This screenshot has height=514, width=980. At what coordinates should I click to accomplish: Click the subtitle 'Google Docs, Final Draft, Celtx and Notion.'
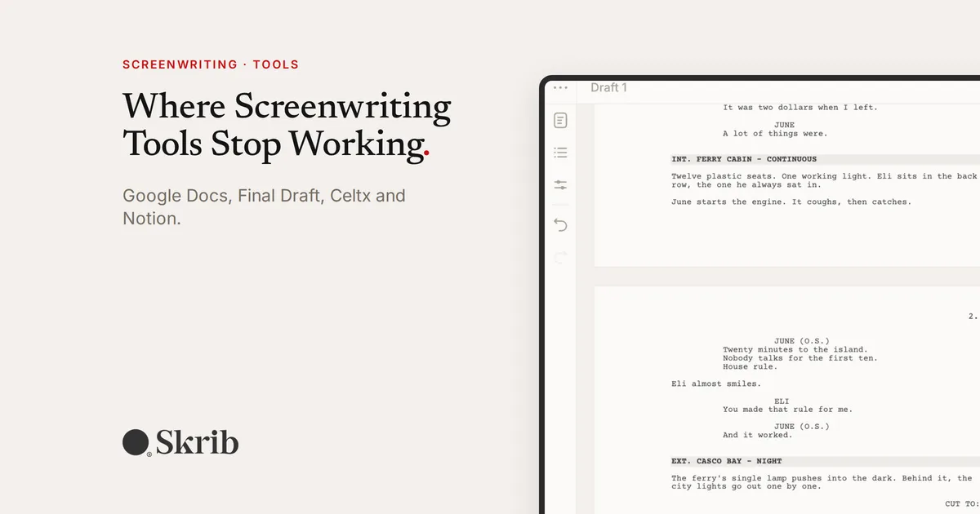(264, 207)
